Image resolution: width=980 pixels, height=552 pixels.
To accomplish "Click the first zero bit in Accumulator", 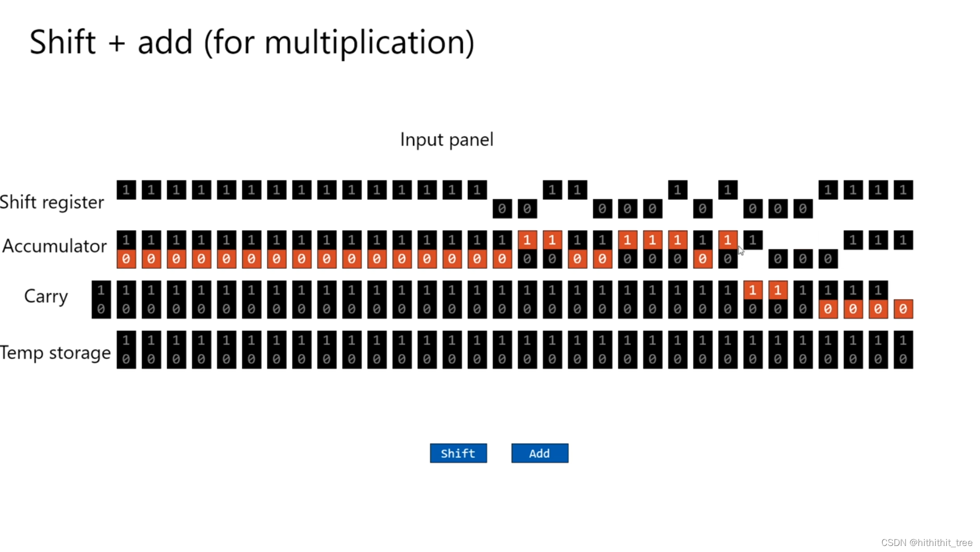I will tap(126, 259).
